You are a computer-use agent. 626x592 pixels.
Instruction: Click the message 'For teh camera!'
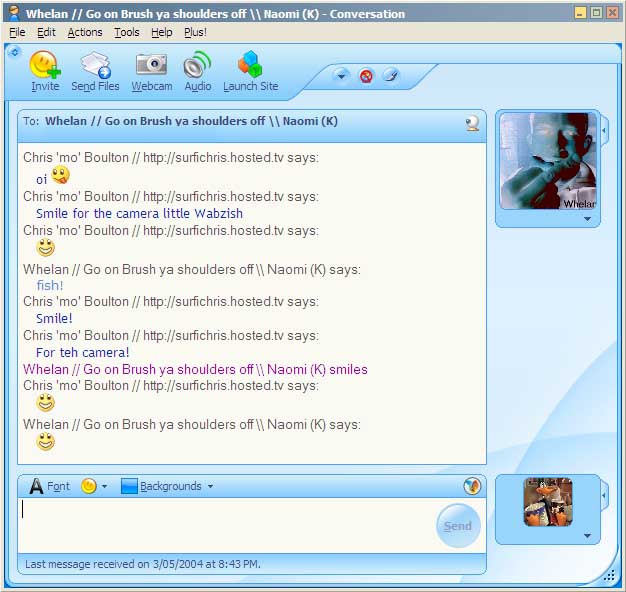pyautogui.click(x=83, y=352)
